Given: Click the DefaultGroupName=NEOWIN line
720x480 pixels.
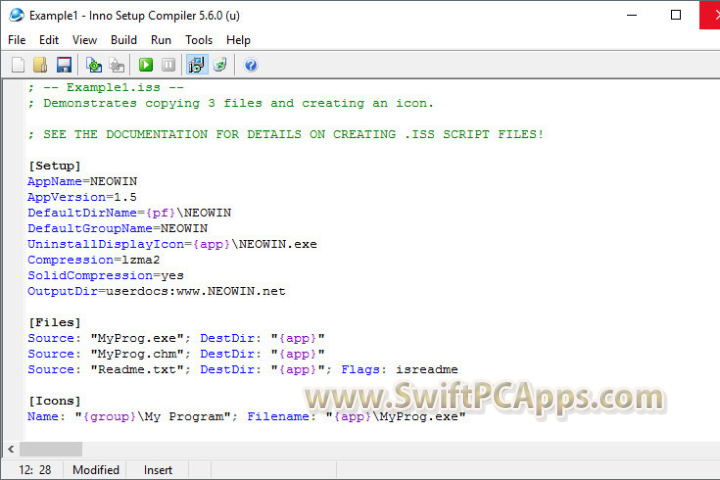Looking at the screenshot, I should pos(118,228).
